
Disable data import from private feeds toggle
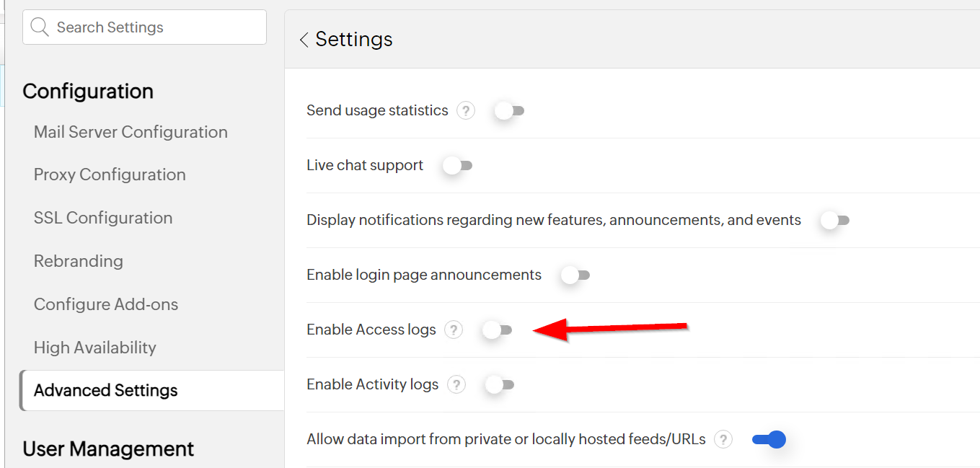[769, 439]
